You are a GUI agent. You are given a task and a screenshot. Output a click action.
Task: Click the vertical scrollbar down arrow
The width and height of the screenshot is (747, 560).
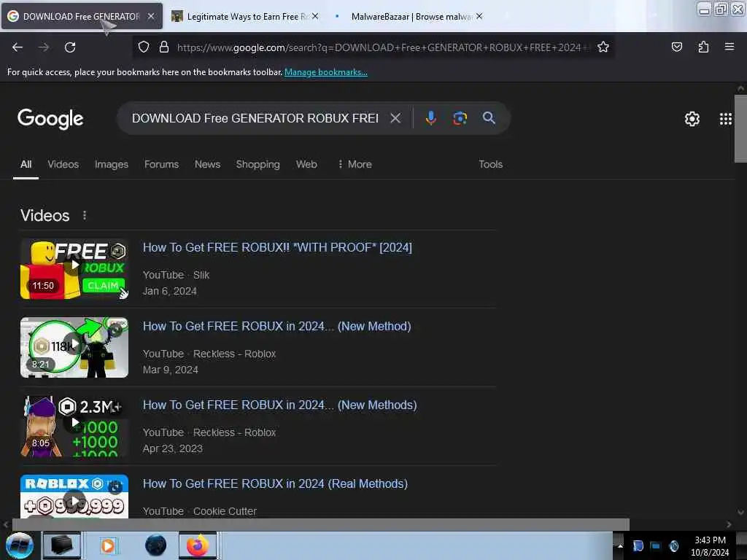pos(740,513)
